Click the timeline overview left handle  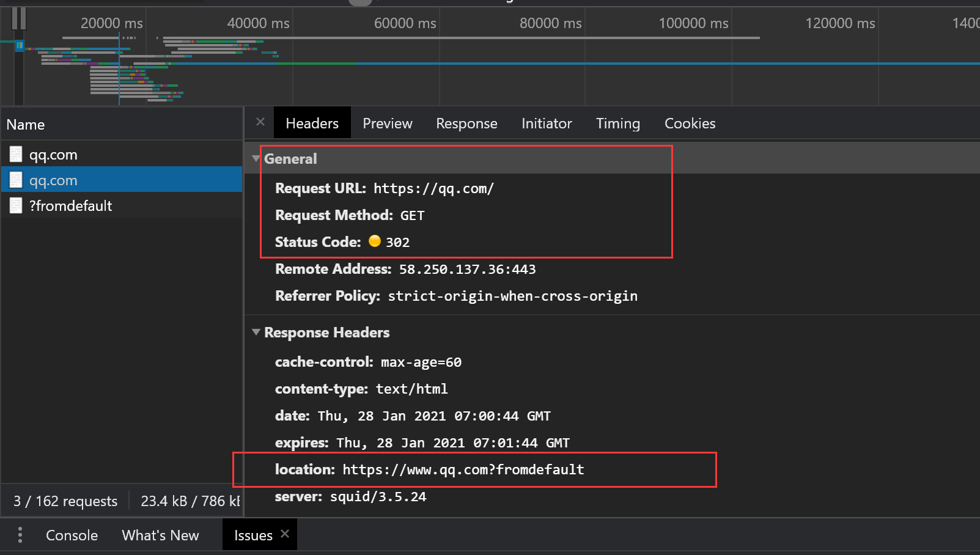(x=16, y=18)
